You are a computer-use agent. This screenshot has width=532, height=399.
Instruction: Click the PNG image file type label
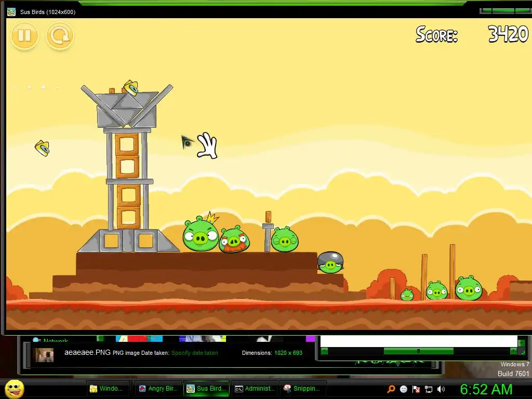(x=126, y=353)
